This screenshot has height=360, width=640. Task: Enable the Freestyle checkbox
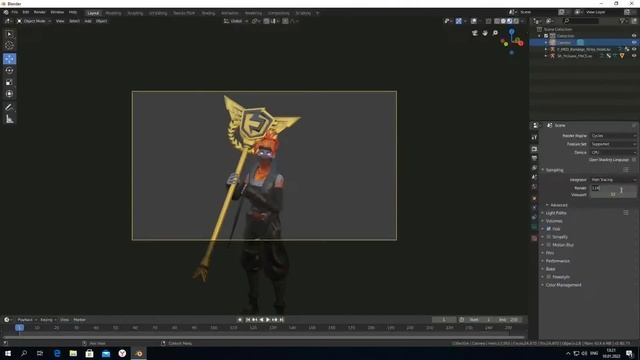[x=549, y=277]
